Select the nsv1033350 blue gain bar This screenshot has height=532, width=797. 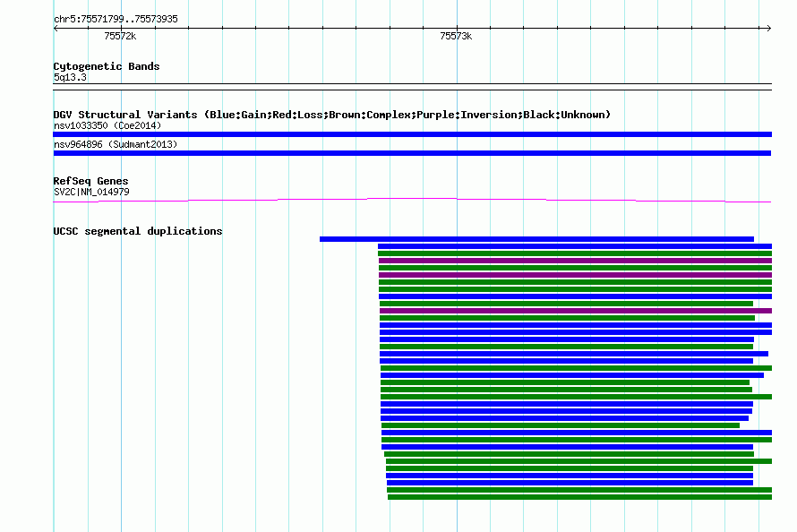(x=412, y=134)
